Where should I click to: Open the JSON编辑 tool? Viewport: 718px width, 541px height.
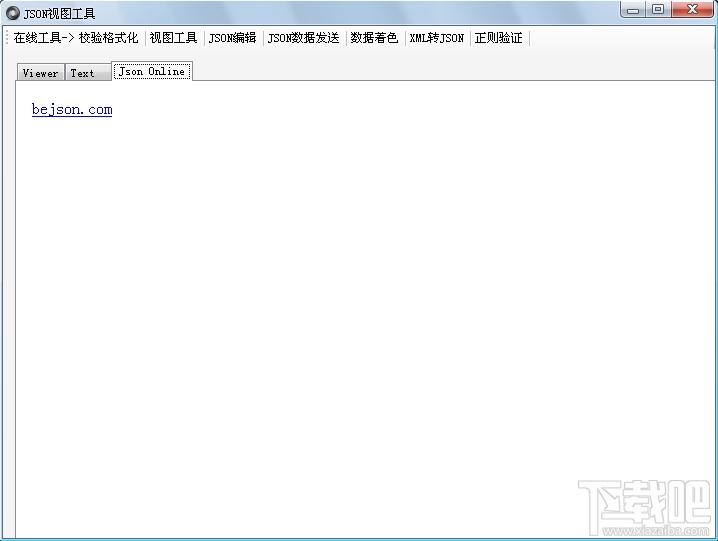click(232, 38)
